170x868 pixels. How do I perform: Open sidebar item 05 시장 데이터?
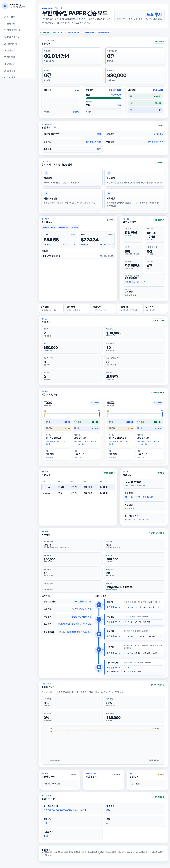[x=17, y=44]
